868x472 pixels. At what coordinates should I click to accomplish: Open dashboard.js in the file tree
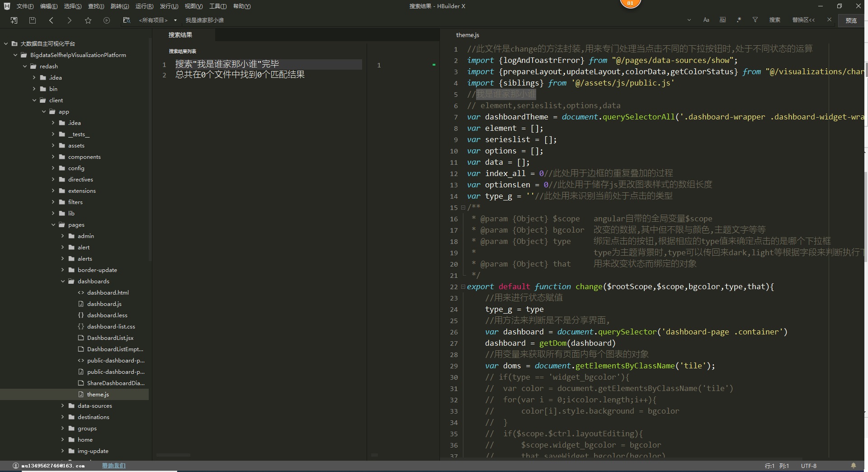coord(104,304)
